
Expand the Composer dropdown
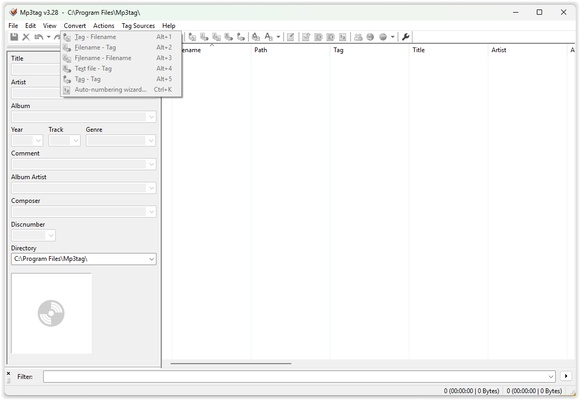[x=151, y=212]
